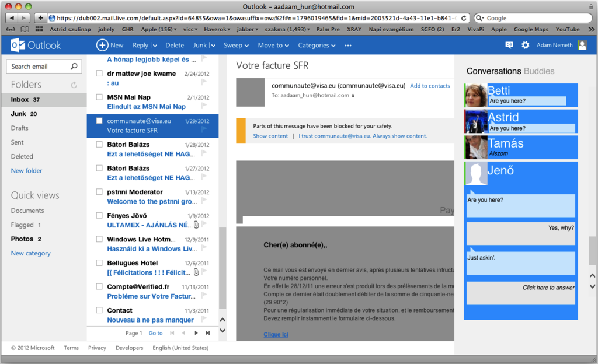Flag the dr mattew joe kwame message
The height and width of the screenshot is (364, 598).
tap(204, 82)
